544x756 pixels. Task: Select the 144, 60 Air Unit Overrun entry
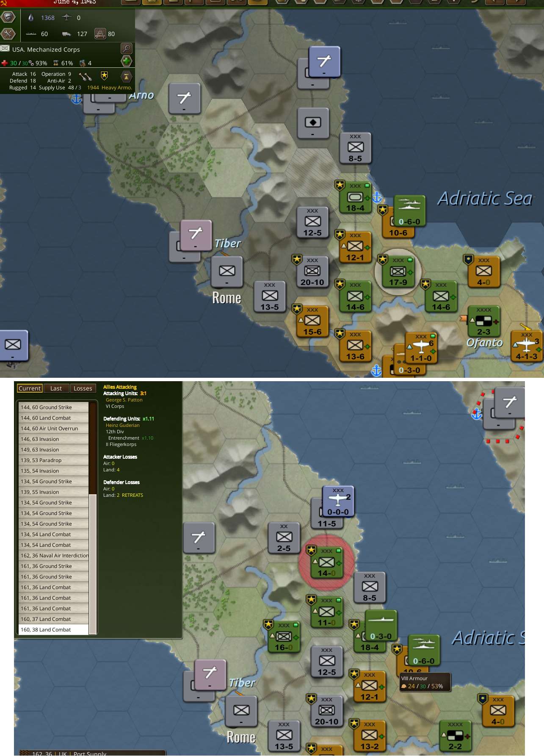coord(53,428)
